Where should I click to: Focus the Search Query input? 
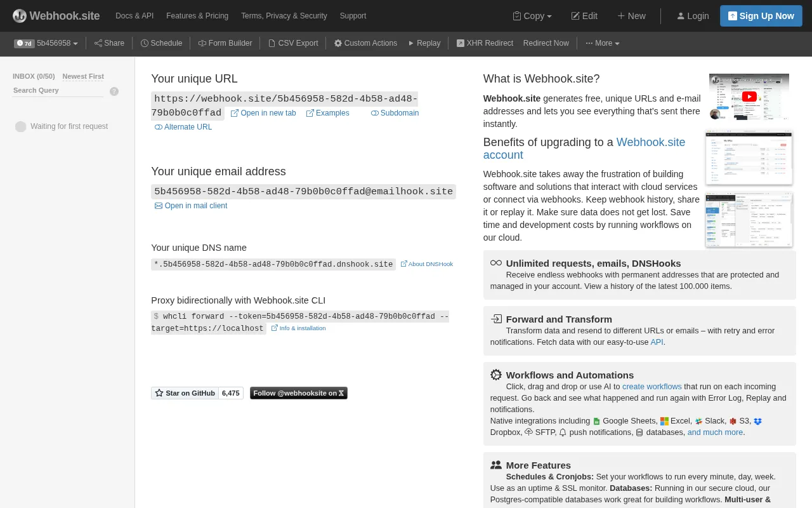click(x=58, y=90)
